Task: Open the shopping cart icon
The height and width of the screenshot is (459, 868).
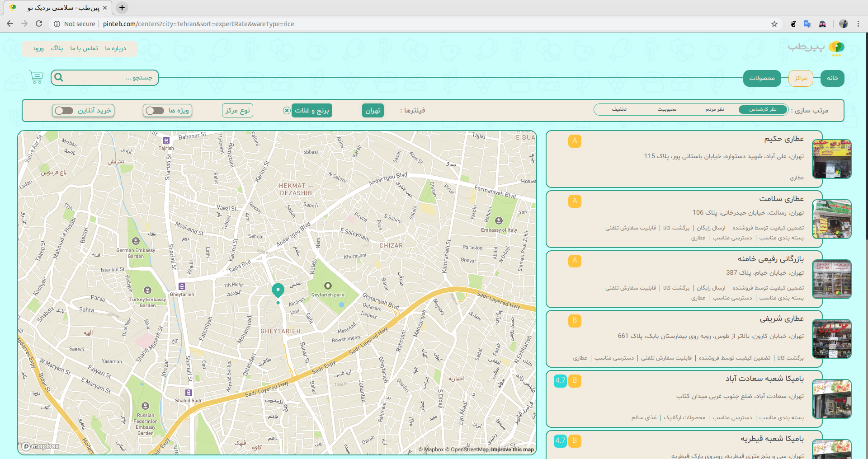Action: [36, 77]
